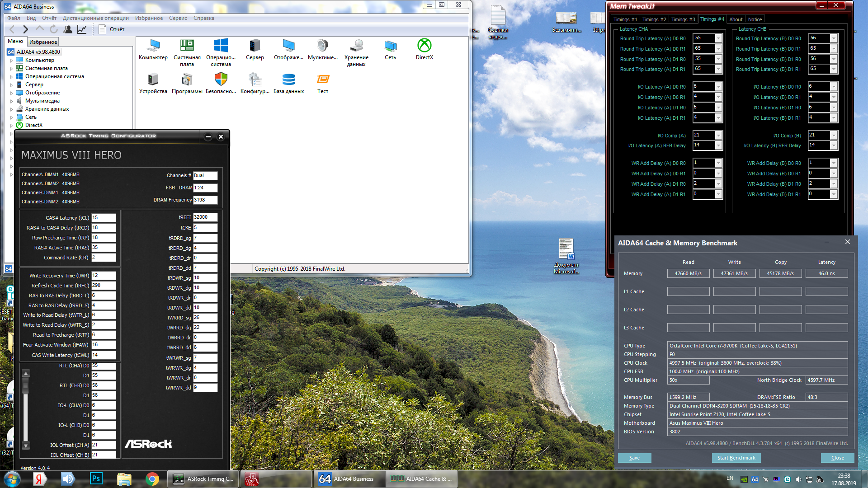This screenshot has width=868, height=488.
Task: Open the Мультимедиа speaker icon
Action: coord(322,46)
